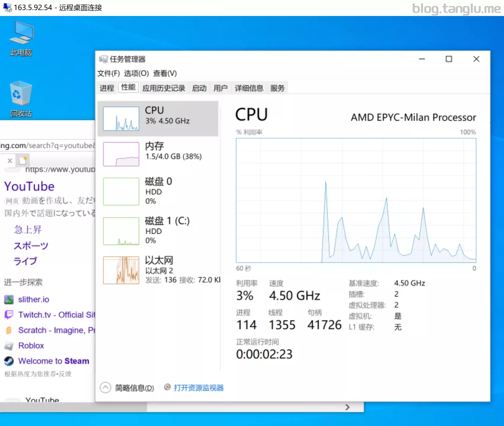Select the 磁盘 0 graph thumbnail
504x426 pixels.
pyautogui.click(x=121, y=191)
